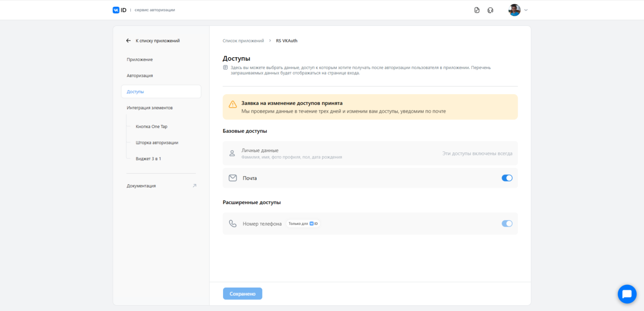644x311 pixels.
Task: Click the warning icon in notice banner
Action: (233, 105)
